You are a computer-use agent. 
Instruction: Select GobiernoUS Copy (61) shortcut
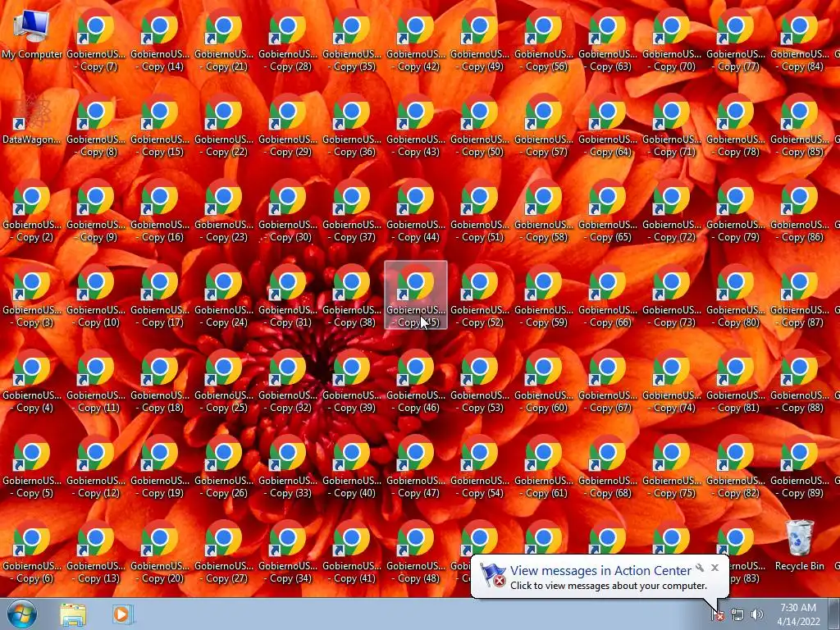[x=544, y=466]
